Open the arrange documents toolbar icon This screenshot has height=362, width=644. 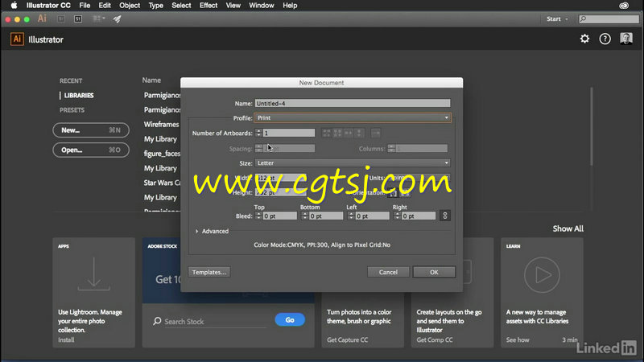tap(98, 19)
